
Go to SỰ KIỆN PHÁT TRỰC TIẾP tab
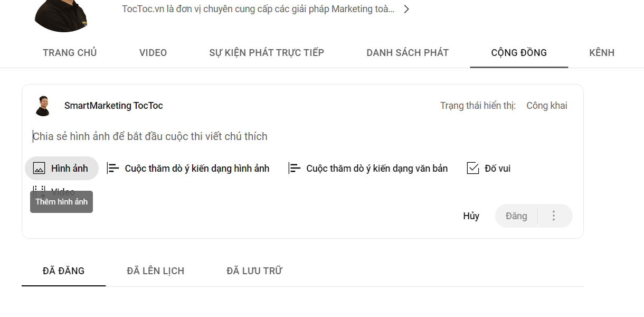(267, 53)
